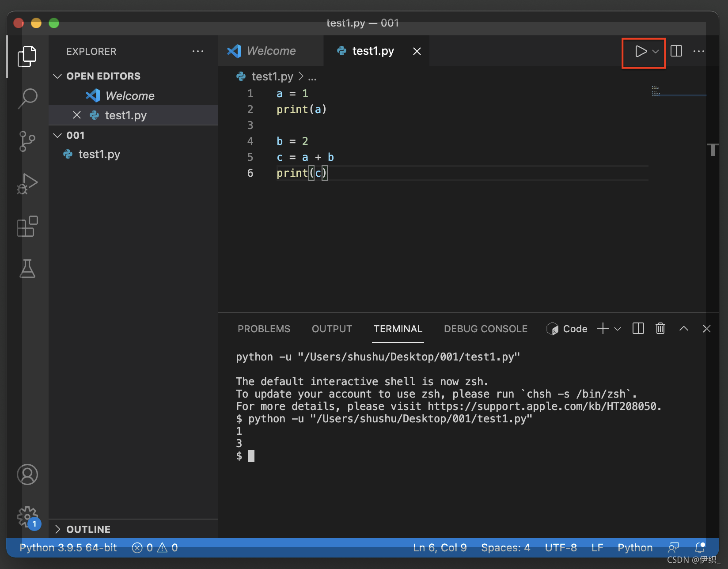Image resolution: width=728 pixels, height=569 pixels.
Task: Click line number 3 in the gutter
Action: 250,125
